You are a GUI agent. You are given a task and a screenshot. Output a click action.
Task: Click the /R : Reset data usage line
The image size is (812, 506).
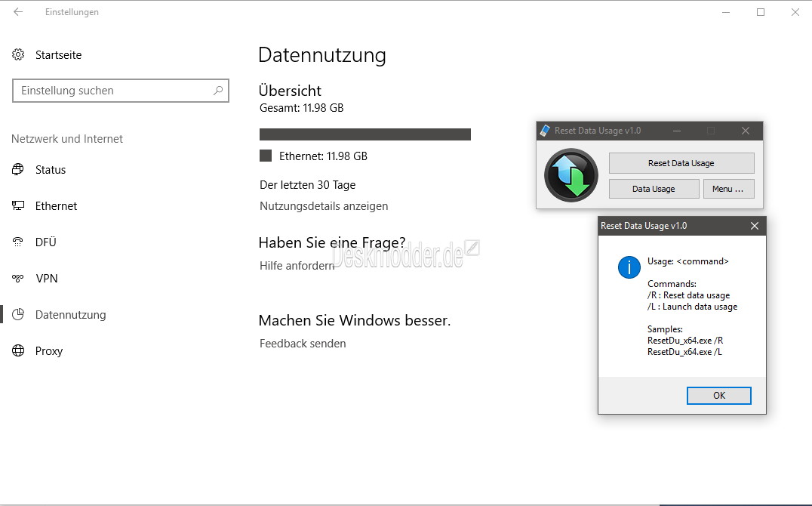(688, 295)
